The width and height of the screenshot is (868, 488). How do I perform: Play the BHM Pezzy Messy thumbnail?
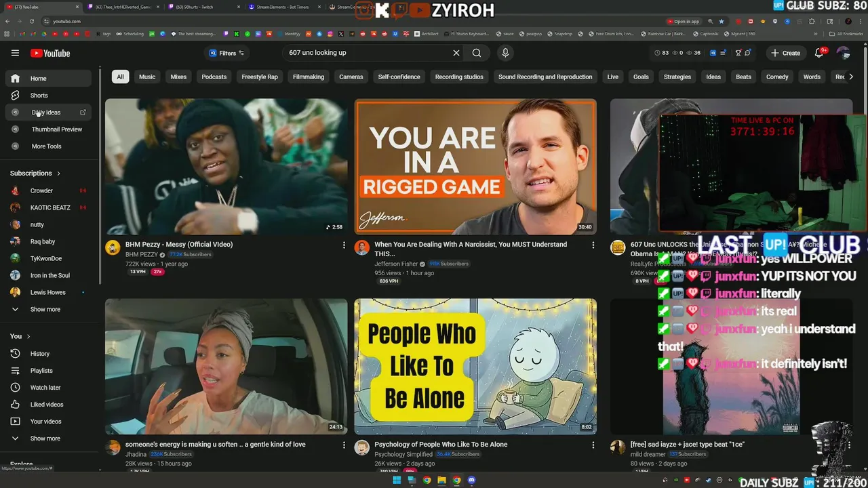226,167
